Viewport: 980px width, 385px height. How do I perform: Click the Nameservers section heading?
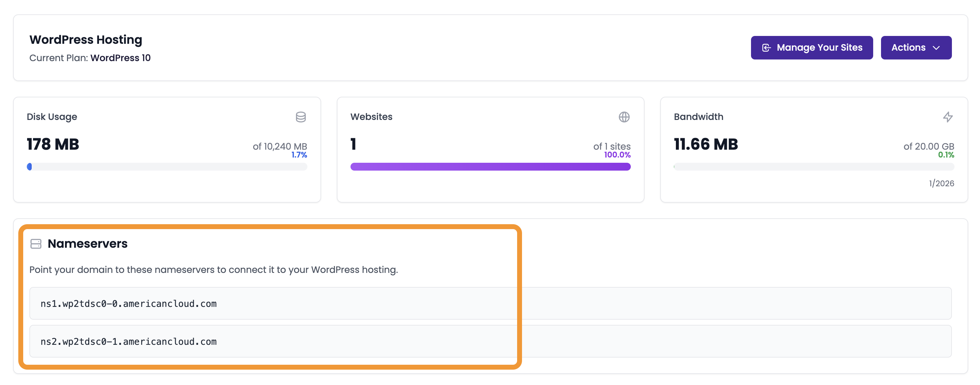[88, 243]
